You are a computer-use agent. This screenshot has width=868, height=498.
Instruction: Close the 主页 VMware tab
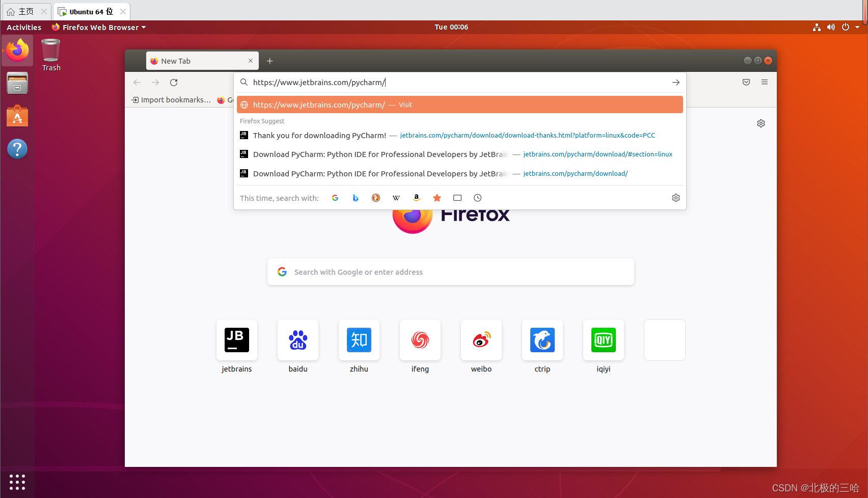(x=44, y=11)
